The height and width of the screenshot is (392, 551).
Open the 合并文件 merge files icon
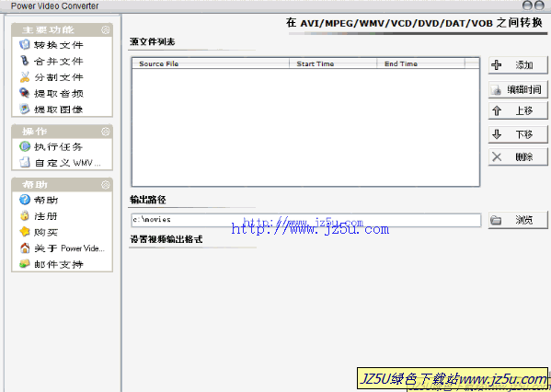point(25,61)
